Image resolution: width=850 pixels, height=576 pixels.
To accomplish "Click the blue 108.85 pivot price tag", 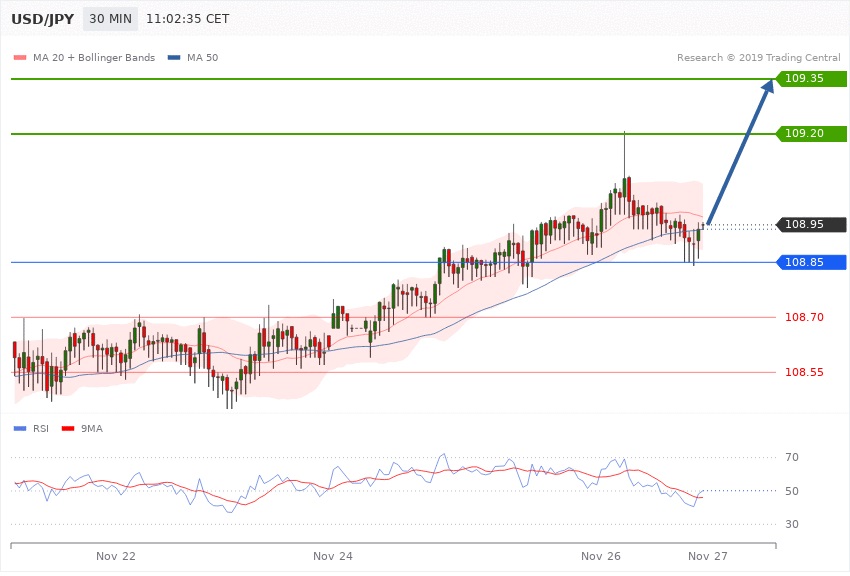I will pos(810,262).
